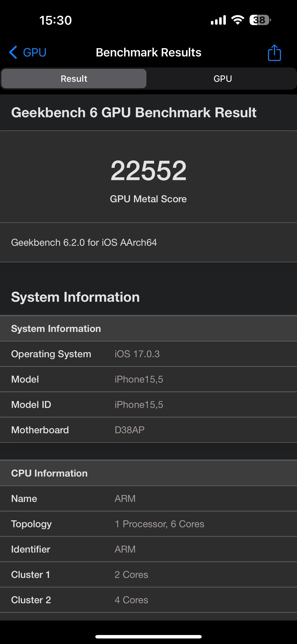
Task: Tap the Cluster 1 row
Action: click(148, 574)
